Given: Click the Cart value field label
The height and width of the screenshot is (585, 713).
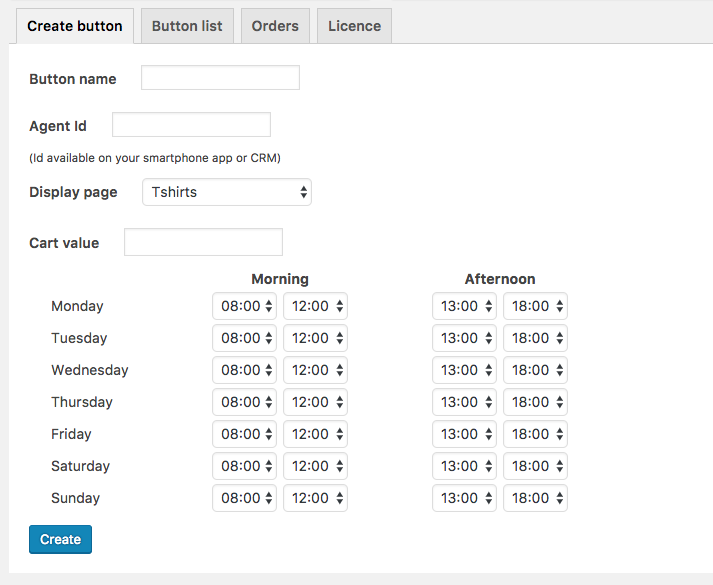Looking at the screenshot, I should coord(64,243).
